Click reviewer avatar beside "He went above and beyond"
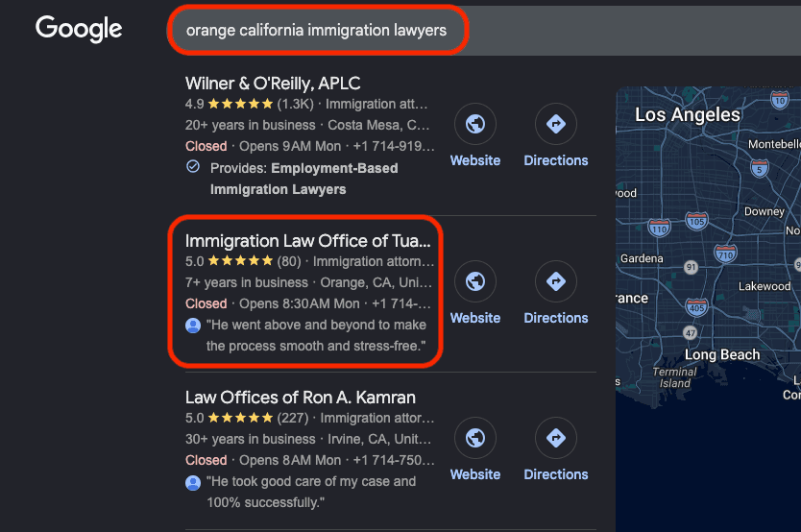Viewport: 801px width, 532px height. coord(193,326)
